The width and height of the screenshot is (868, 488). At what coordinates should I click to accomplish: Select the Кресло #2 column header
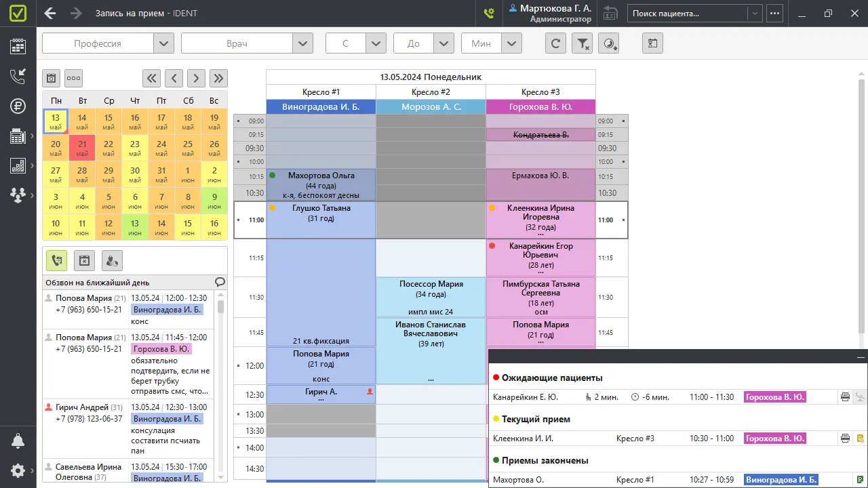point(431,92)
